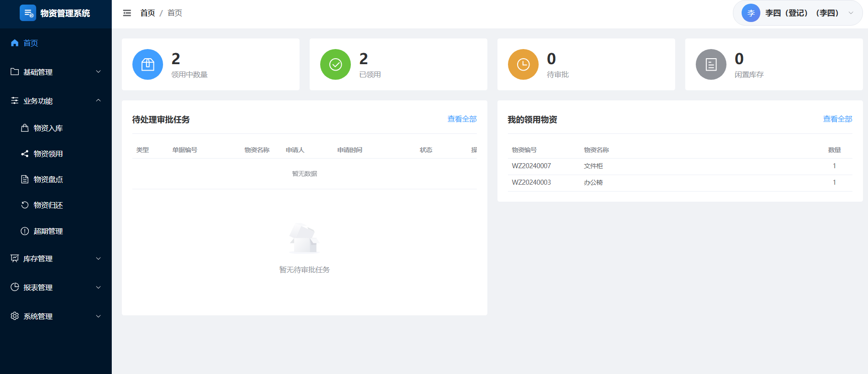Click the 办公椅 item name

coord(593,182)
